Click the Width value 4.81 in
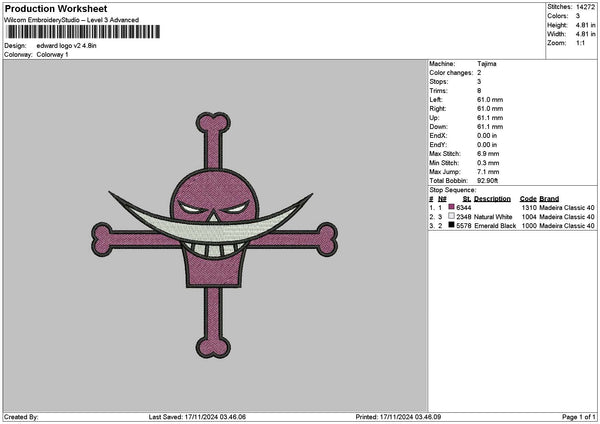Viewport: 600px width, 424px height. pos(585,34)
